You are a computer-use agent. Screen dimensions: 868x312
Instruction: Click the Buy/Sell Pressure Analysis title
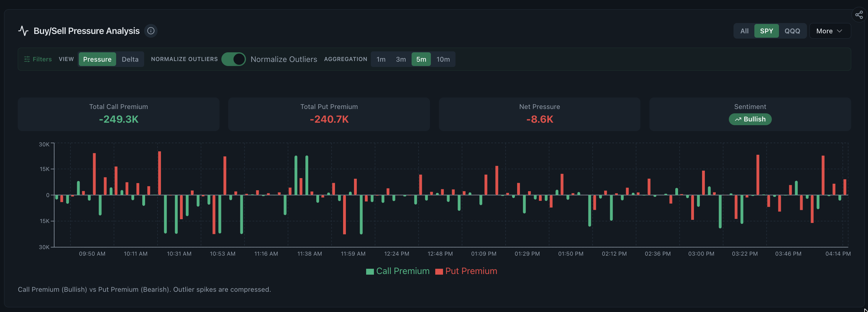pyautogui.click(x=87, y=31)
